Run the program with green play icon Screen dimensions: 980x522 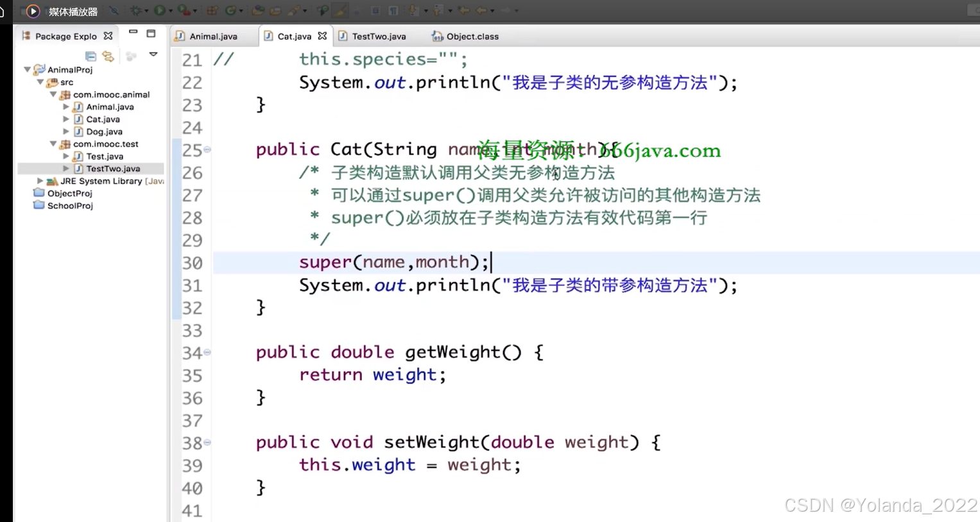(x=160, y=11)
